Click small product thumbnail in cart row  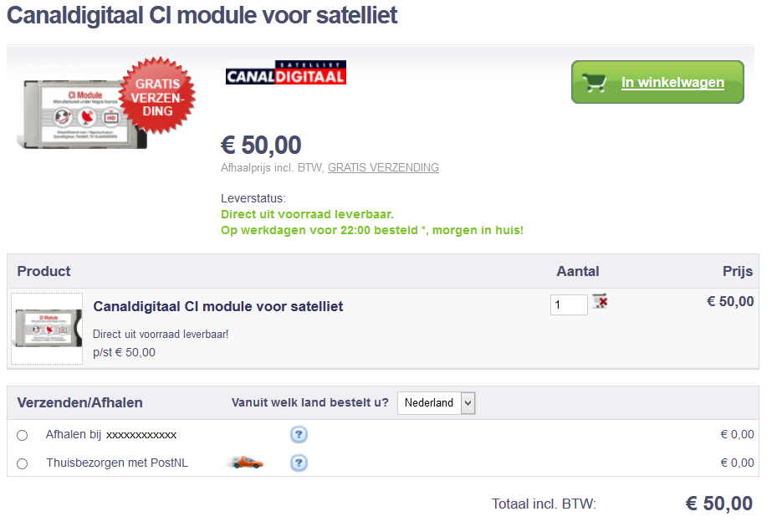pos(47,329)
